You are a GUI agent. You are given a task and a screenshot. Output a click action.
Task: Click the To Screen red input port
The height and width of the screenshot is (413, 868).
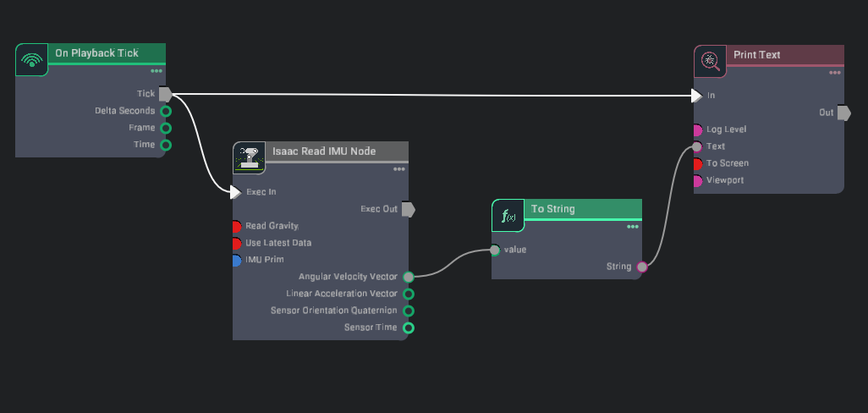coord(697,163)
